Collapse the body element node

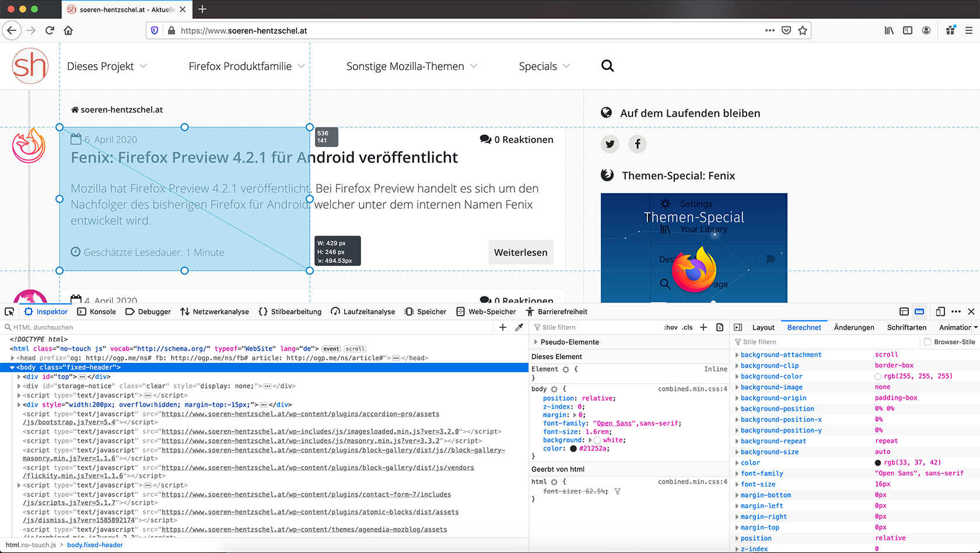[12, 367]
